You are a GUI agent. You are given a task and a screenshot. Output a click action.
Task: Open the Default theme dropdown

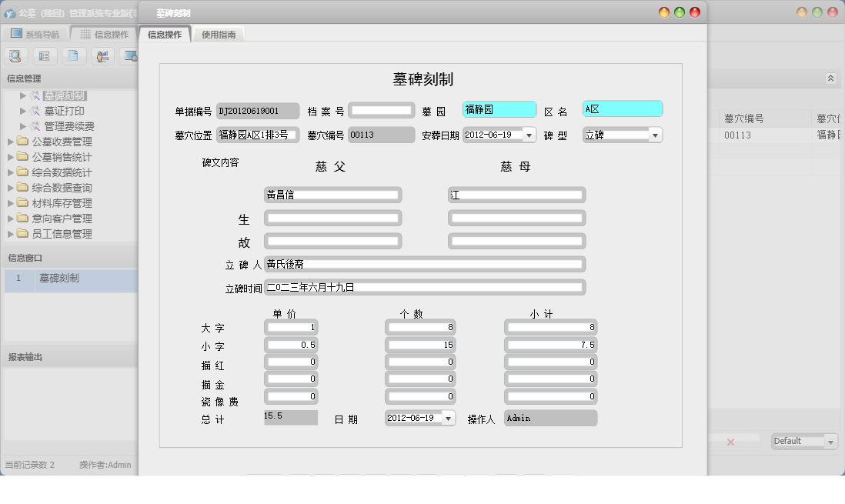pyautogui.click(x=830, y=442)
